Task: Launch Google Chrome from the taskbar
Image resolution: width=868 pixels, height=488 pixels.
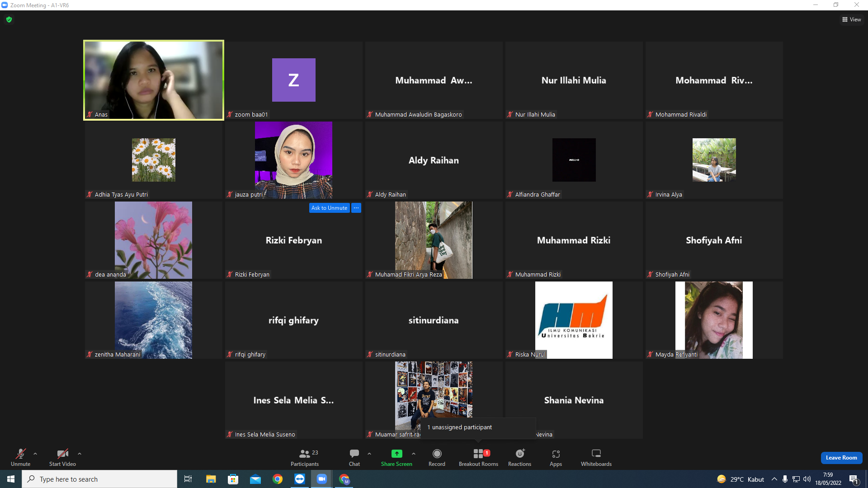Action: point(278,479)
